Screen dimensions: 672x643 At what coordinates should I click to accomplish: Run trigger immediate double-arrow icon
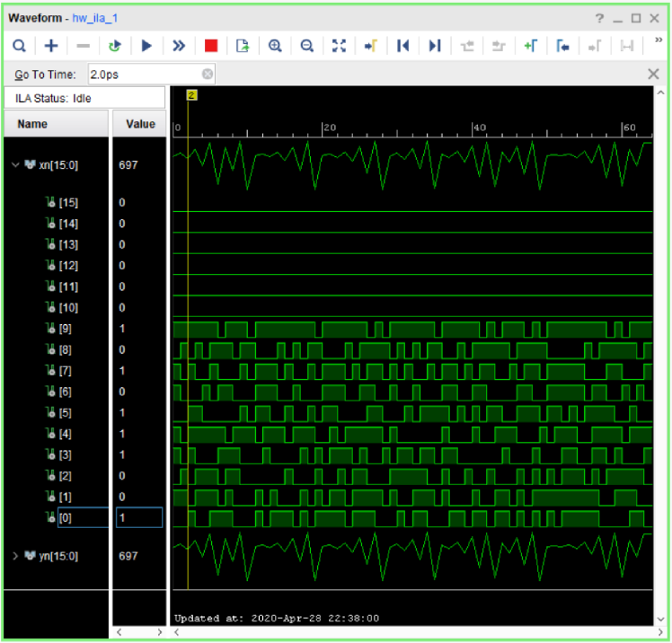(179, 46)
